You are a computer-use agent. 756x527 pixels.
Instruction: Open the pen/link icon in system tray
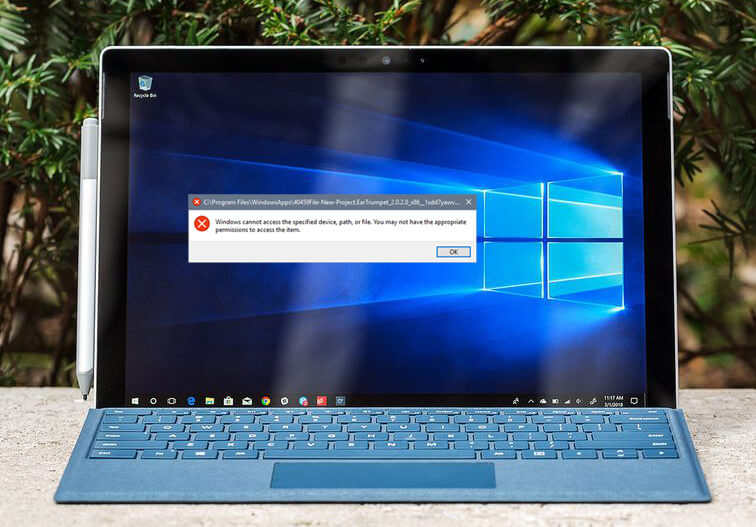(x=593, y=401)
